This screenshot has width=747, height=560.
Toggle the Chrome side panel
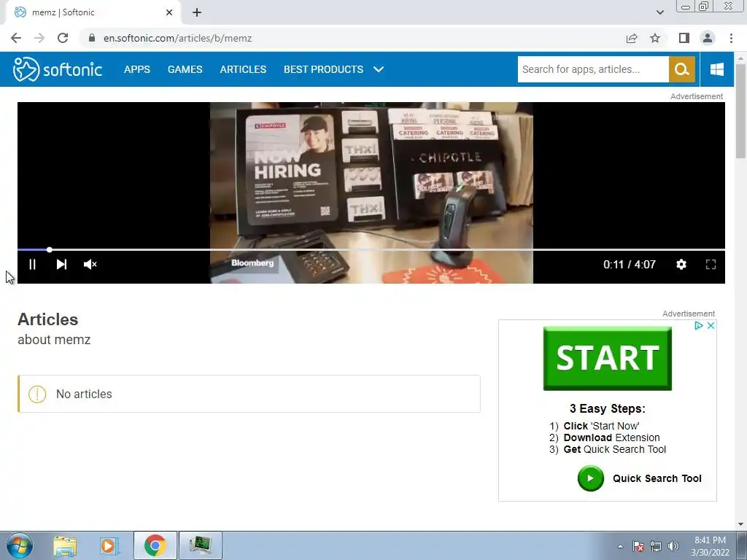684,38
